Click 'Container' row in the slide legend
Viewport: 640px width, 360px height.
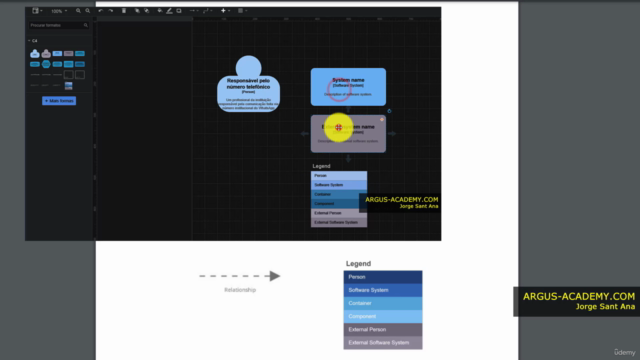[383, 303]
